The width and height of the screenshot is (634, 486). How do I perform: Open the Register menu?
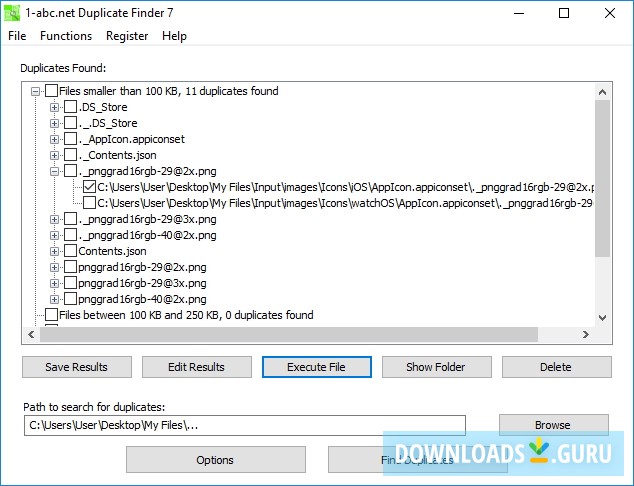click(x=127, y=36)
